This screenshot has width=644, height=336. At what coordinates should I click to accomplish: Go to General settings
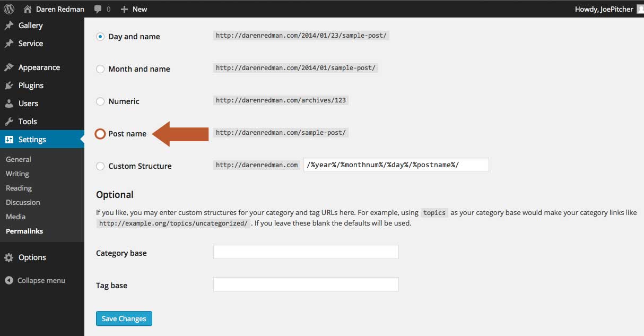pyautogui.click(x=19, y=159)
